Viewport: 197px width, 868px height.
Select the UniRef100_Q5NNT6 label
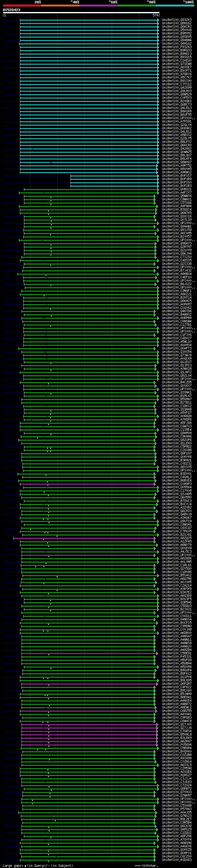point(177,196)
